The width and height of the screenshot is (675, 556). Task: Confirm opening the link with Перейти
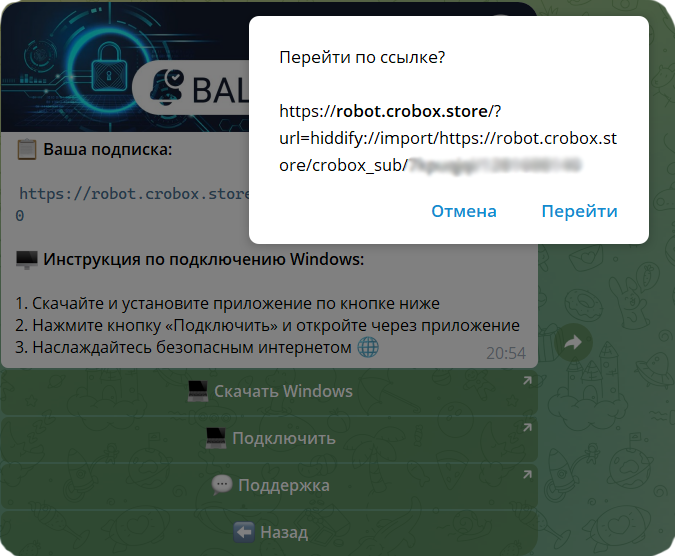[579, 211]
